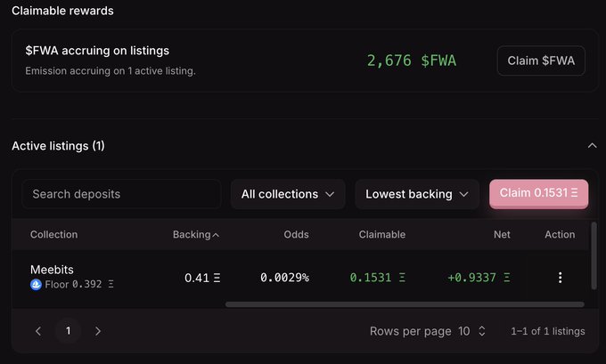Click the Claimable column header
Viewport: 606px width, 364px height.
pyautogui.click(x=381, y=234)
